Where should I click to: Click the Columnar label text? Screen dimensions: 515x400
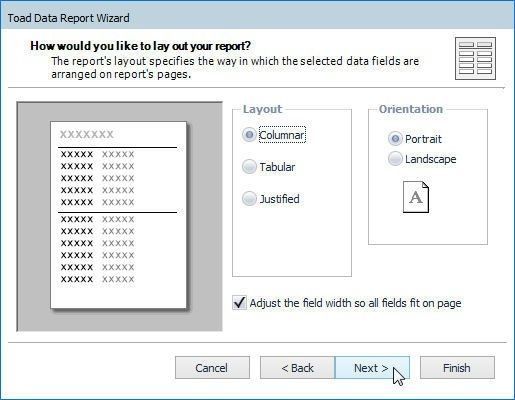click(282, 135)
